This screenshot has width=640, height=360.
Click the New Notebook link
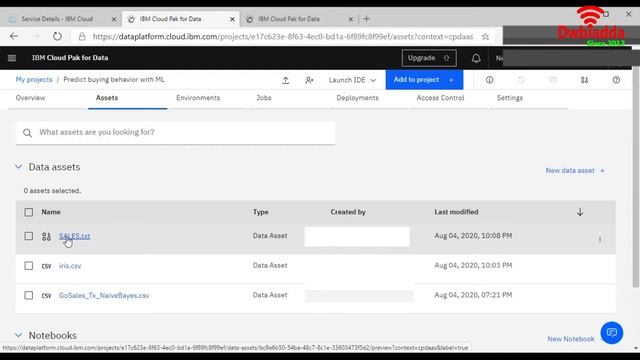[x=571, y=339]
